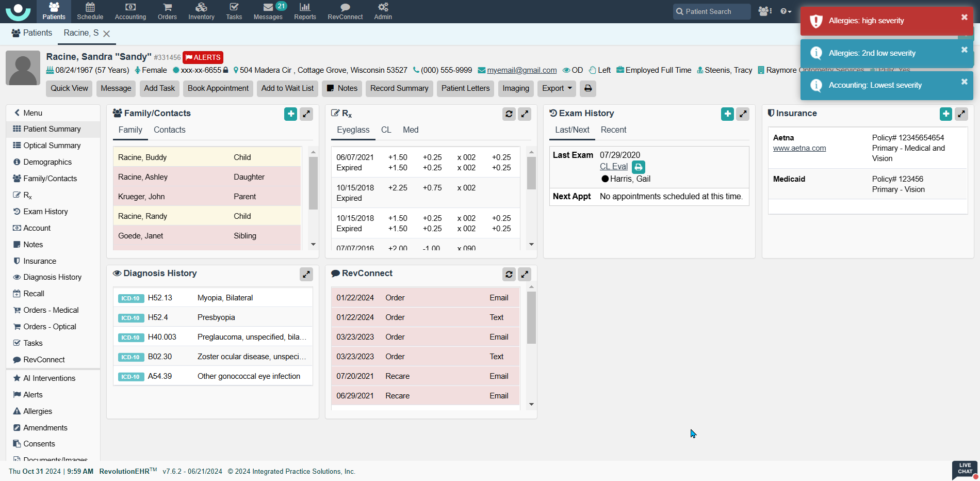Open Messages with 21 unread badge
Viewport: 980px width, 481px height.
pos(268,11)
